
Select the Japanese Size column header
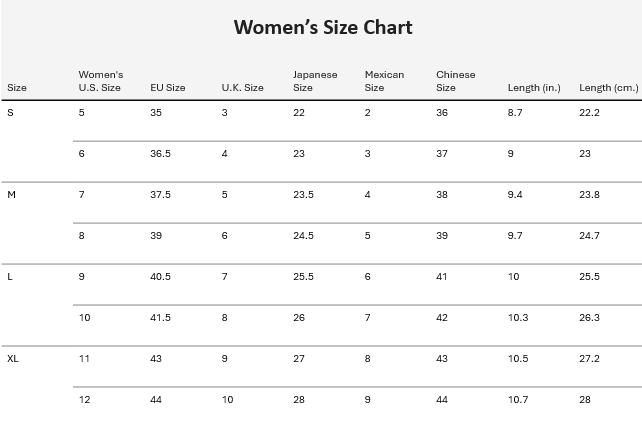click(315, 81)
